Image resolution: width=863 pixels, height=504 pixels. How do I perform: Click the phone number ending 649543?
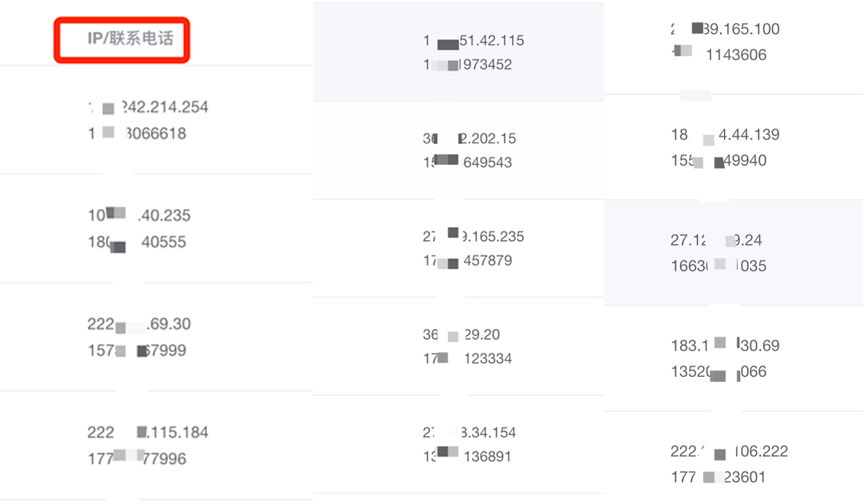[468, 162]
